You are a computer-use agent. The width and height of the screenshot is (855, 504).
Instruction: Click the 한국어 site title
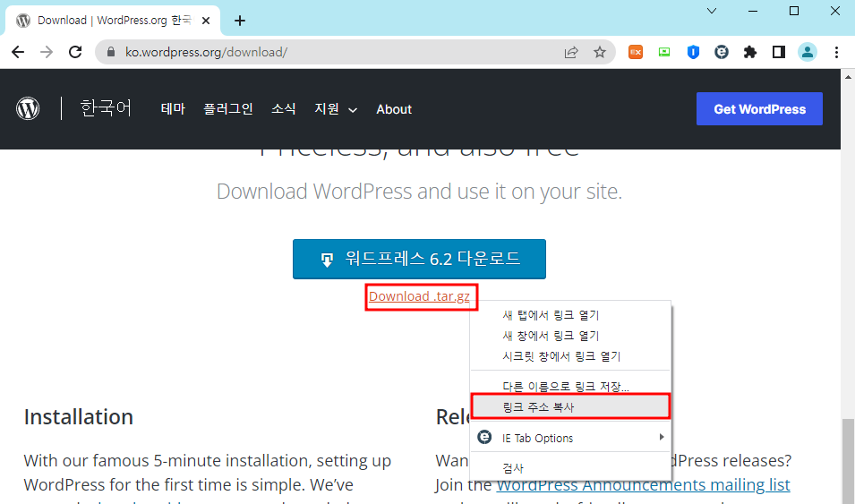[x=106, y=108]
